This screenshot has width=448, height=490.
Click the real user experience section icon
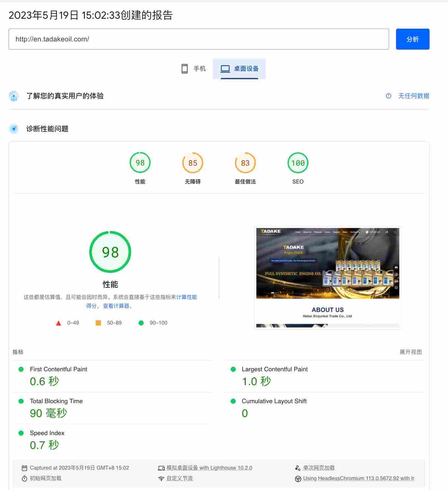pos(13,96)
